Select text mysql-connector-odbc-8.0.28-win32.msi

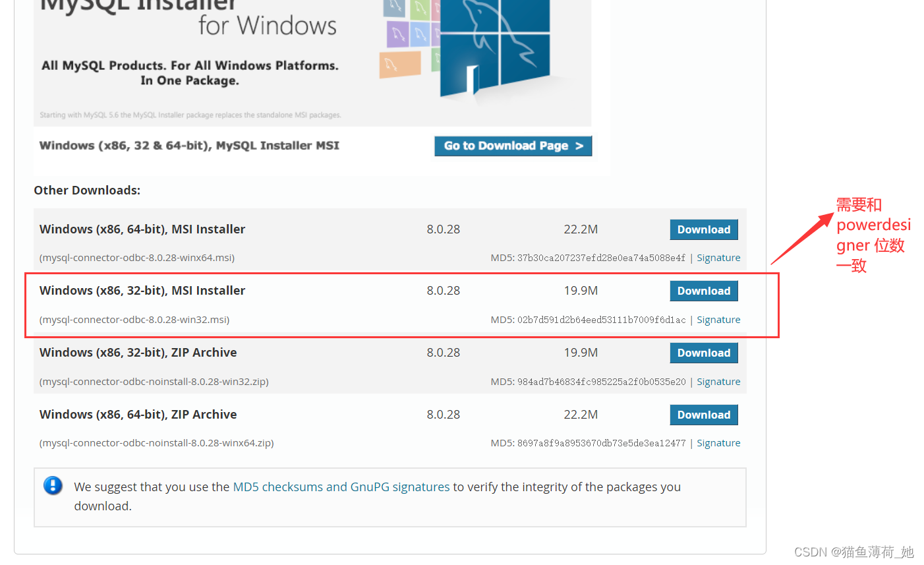pyautogui.click(x=134, y=320)
